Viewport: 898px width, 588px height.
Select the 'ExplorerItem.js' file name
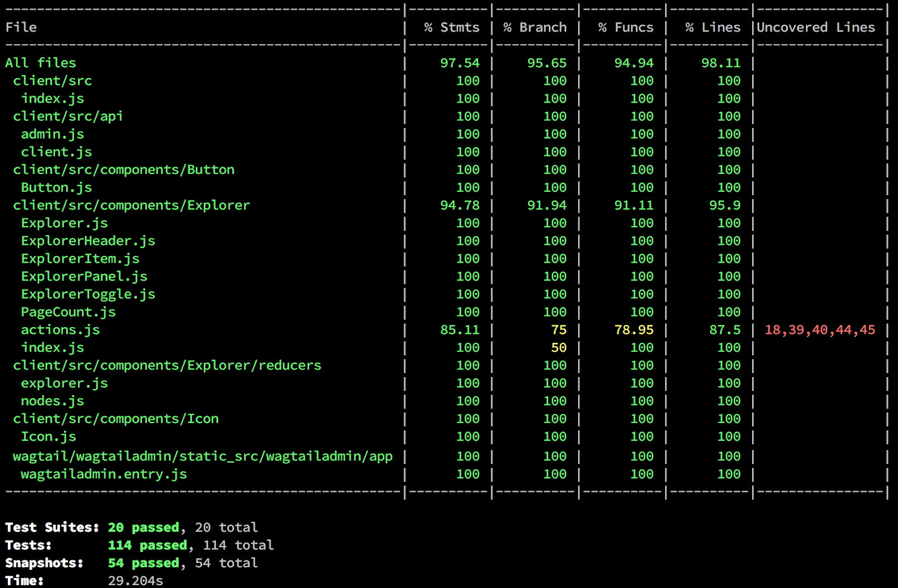[80, 259]
